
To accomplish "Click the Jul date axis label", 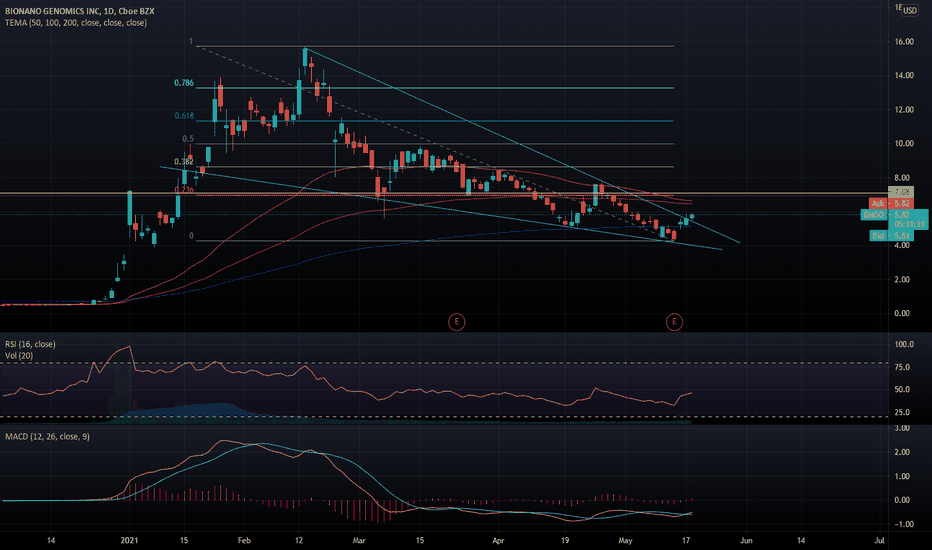I will [x=880, y=540].
